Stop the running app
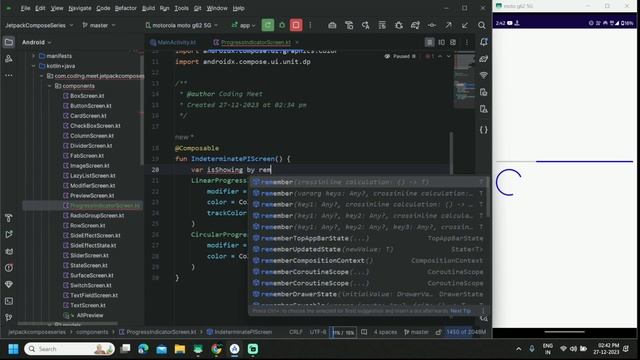The height and width of the screenshot is (360, 640). point(296,25)
